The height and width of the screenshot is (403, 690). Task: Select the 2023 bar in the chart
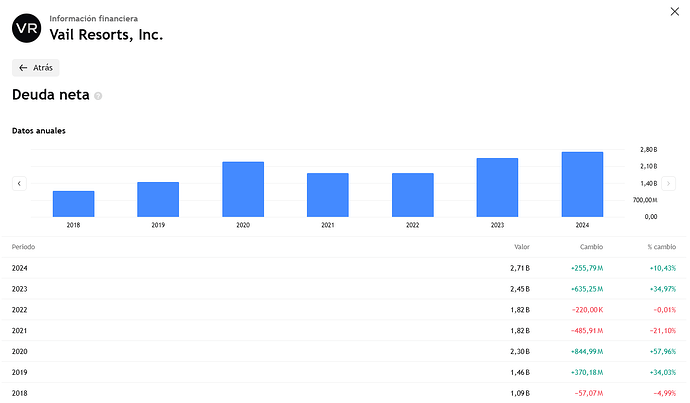(497, 187)
